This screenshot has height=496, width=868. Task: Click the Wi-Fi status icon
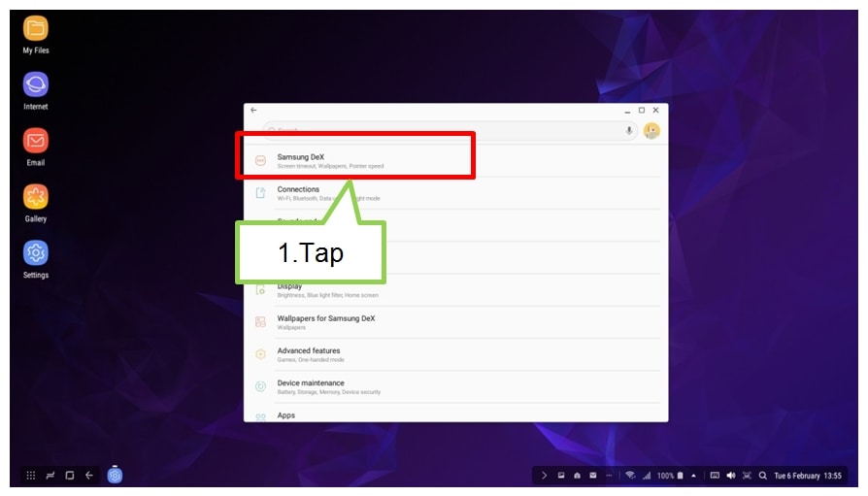[x=630, y=475]
